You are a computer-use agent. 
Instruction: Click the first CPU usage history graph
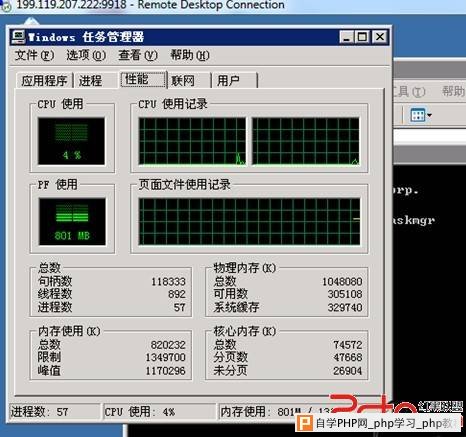tap(192, 141)
